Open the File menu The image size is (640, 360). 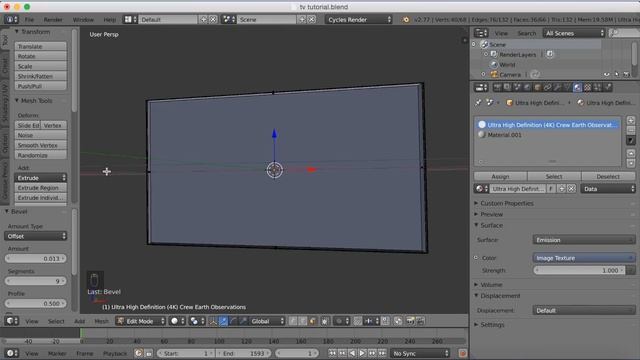pyautogui.click(x=29, y=20)
